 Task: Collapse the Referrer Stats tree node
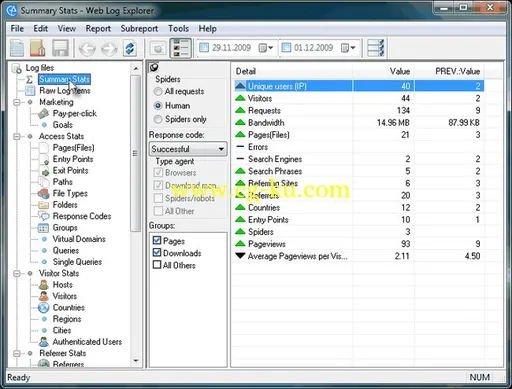click(x=17, y=353)
